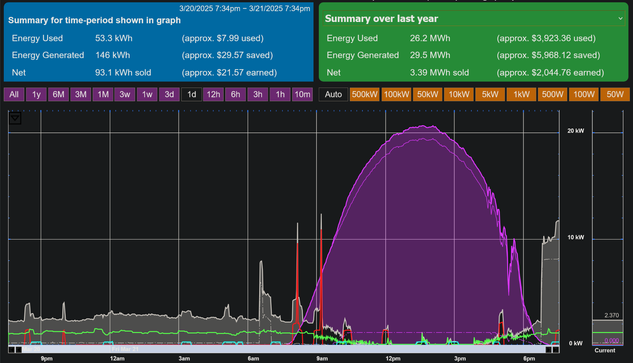The height and width of the screenshot is (363, 633).
Task: Select the 1d time range
Action: (191, 94)
